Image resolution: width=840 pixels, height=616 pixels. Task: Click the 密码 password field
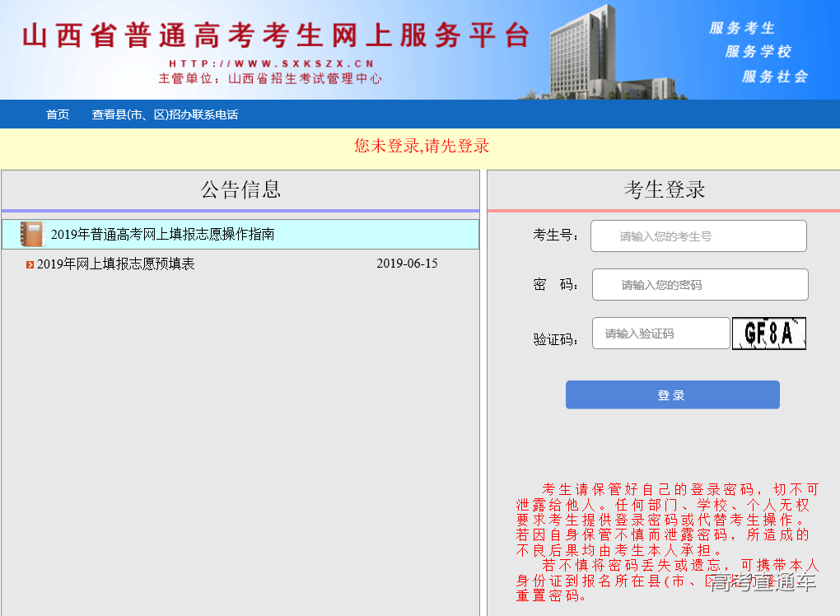[x=699, y=284]
